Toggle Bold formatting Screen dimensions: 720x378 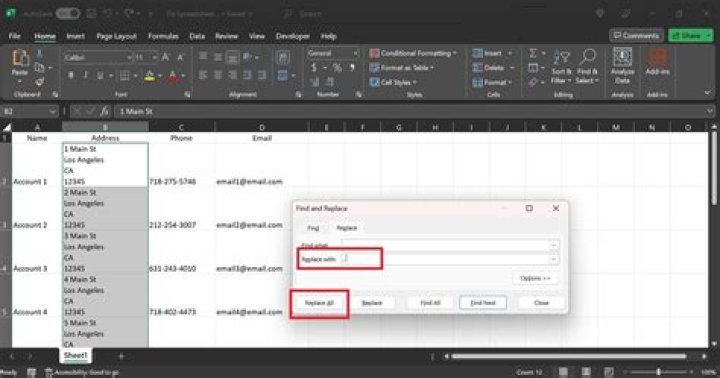[71, 75]
